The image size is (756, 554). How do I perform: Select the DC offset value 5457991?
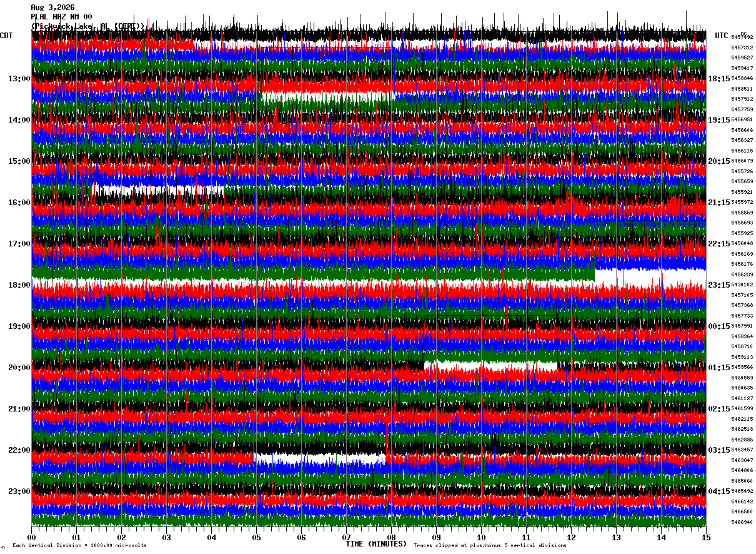click(x=742, y=326)
